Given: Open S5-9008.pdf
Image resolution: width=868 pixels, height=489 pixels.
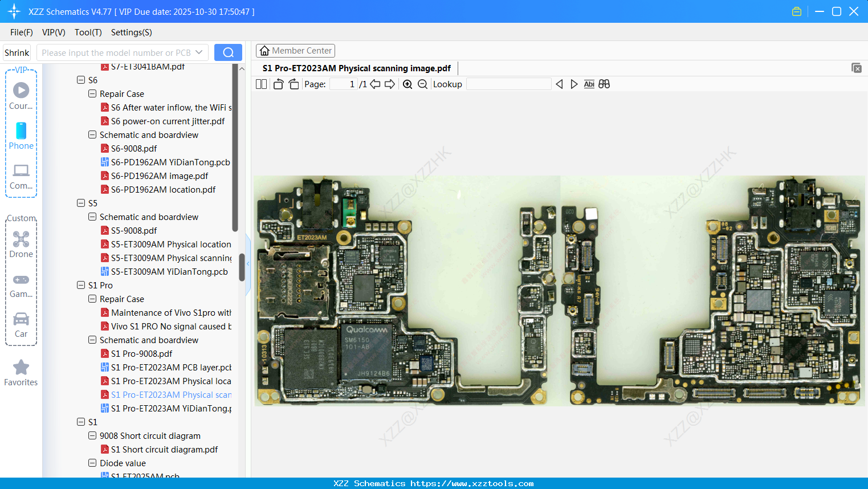Looking at the screenshot, I should [x=133, y=231].
